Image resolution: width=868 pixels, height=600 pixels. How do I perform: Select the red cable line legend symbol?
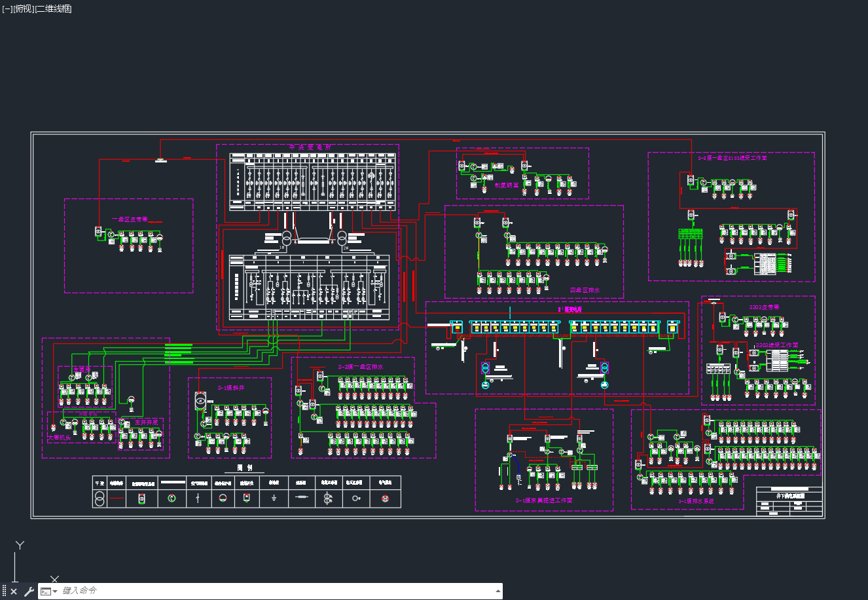tap(117, 498)
